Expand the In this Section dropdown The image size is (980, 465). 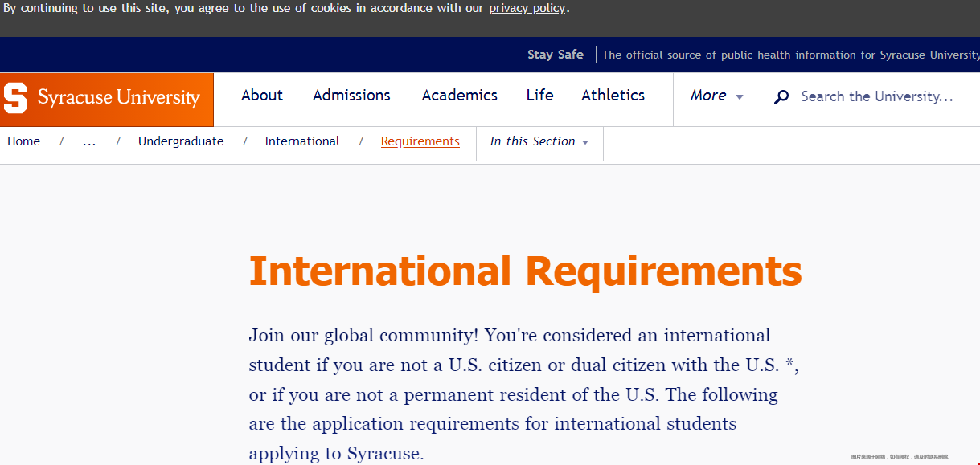click(539, 141)
